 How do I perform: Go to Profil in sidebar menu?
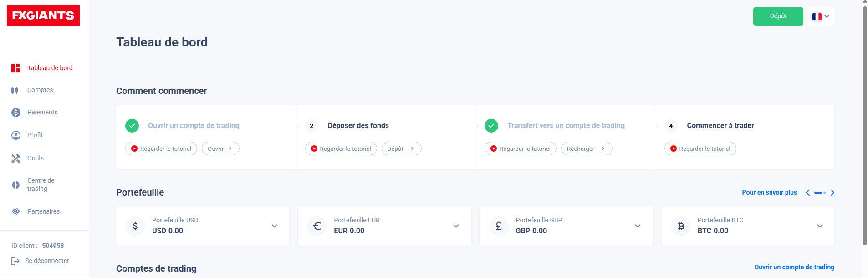pyautogui.click(x=35, y=135)
